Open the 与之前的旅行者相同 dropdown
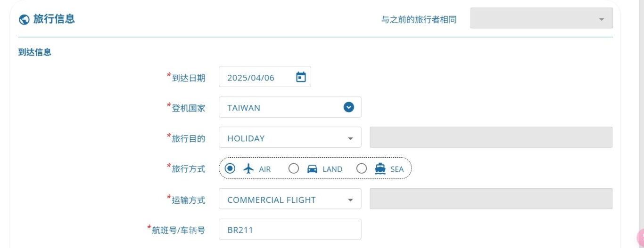 pyautogui.click(x=541, y=18)
